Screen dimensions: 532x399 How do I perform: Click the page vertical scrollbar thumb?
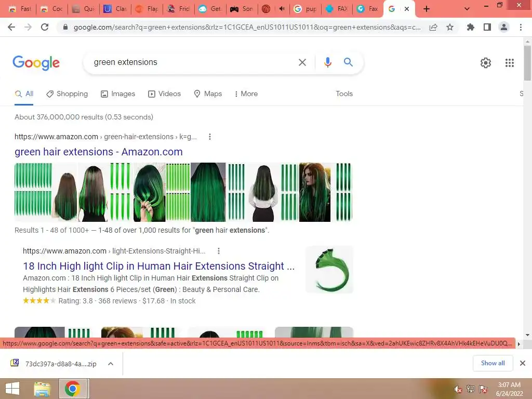click(x=527, y=63)
